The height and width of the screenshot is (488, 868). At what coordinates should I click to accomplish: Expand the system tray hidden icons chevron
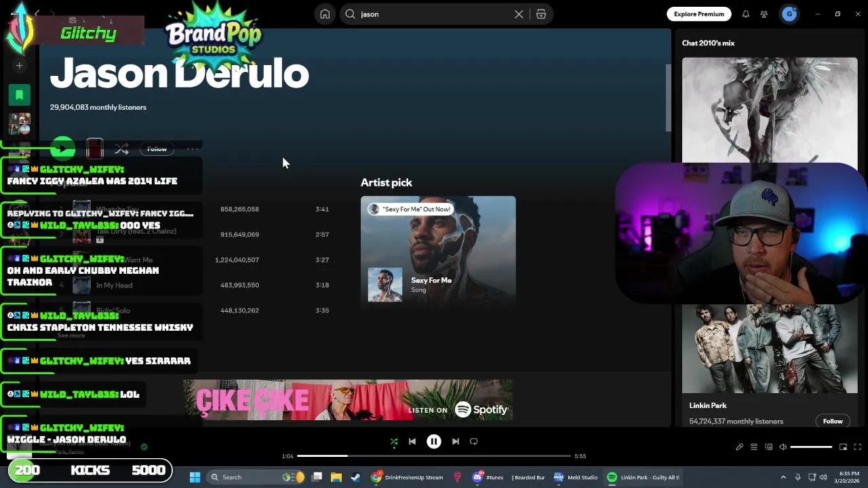coord(783,477)
